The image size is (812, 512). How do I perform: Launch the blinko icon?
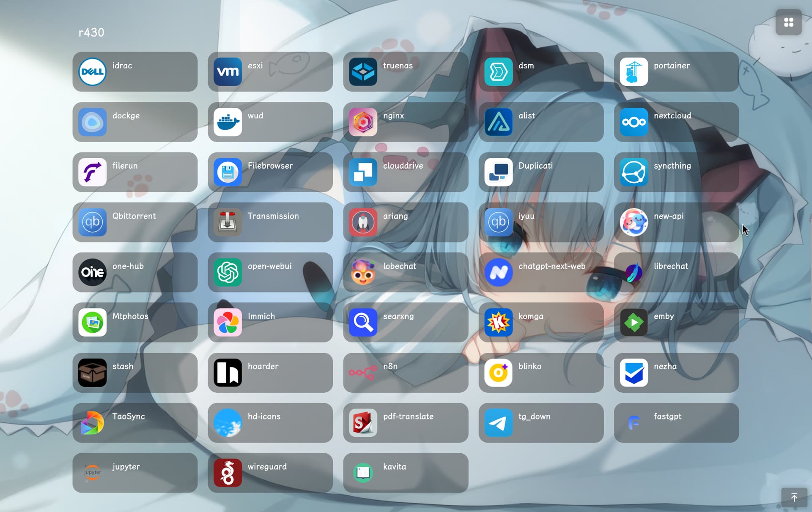click(498, 373)
